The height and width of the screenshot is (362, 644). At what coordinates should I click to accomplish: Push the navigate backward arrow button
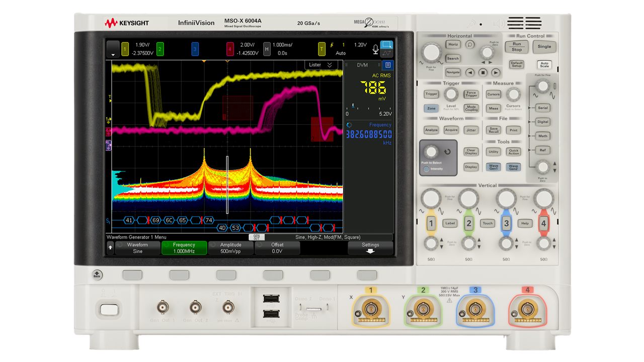(470, 72)
